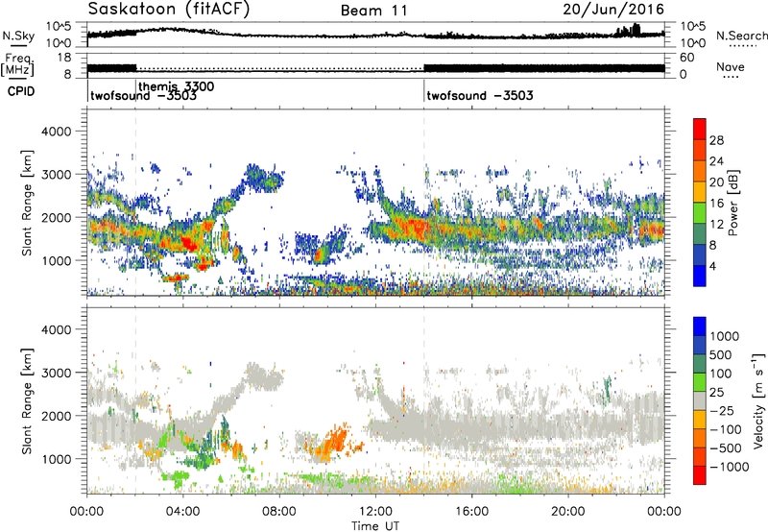Click the "-1000" tick on the Velocity colorbar
The image size is (768, 532).
click(x=732, y=467)
